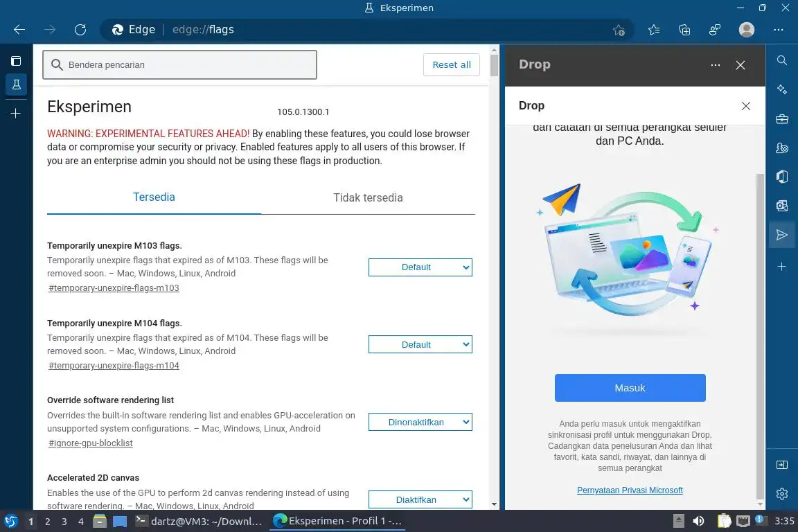Focus the Bendera pencarian search field
This screenshot has width=798, height=532.
(179, 64)
